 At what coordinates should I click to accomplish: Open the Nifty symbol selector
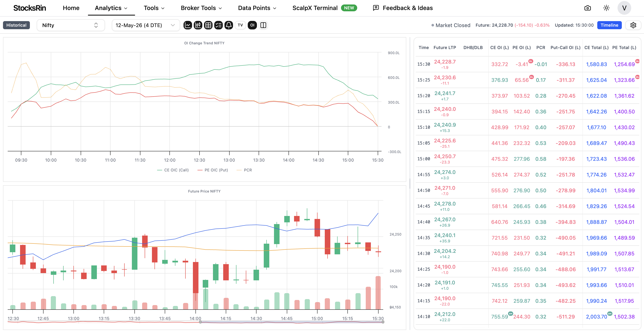71,25
